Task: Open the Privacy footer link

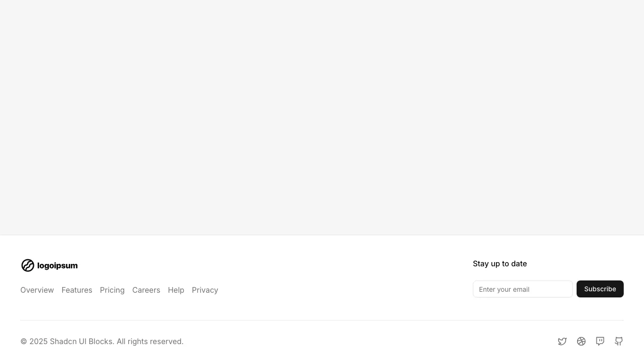Action: point(205,290)
